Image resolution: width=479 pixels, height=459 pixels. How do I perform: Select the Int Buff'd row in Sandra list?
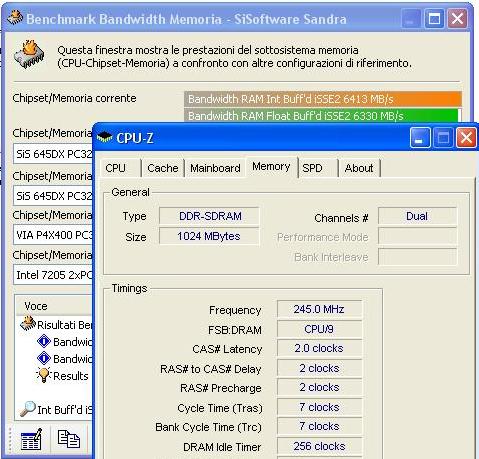pos(56,409)
